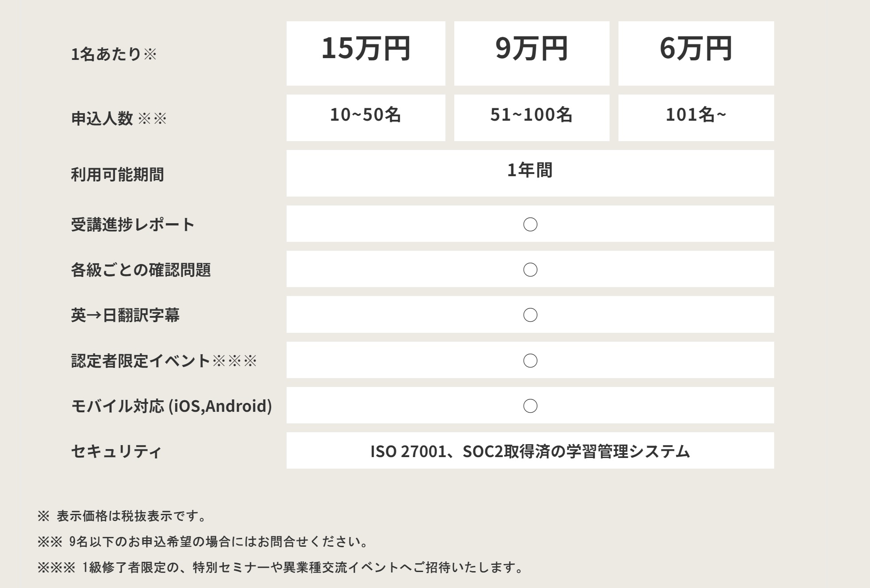Click the 9万円 price cell
870x588 pixels.
(531, 53)
